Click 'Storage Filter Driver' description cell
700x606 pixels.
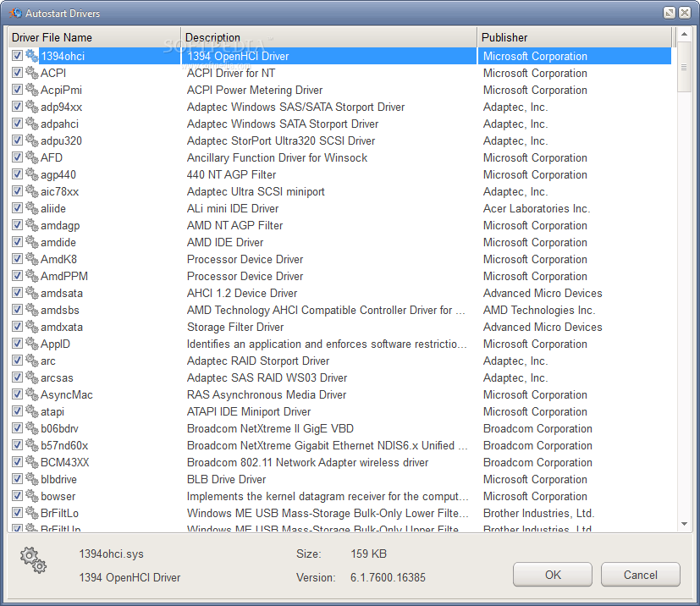coord(235,327)
